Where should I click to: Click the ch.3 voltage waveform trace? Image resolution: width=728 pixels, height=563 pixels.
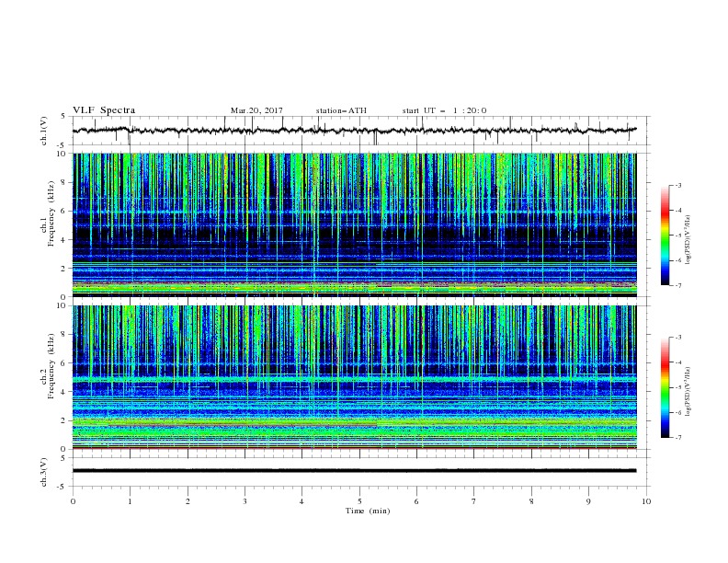coord(354,471)
